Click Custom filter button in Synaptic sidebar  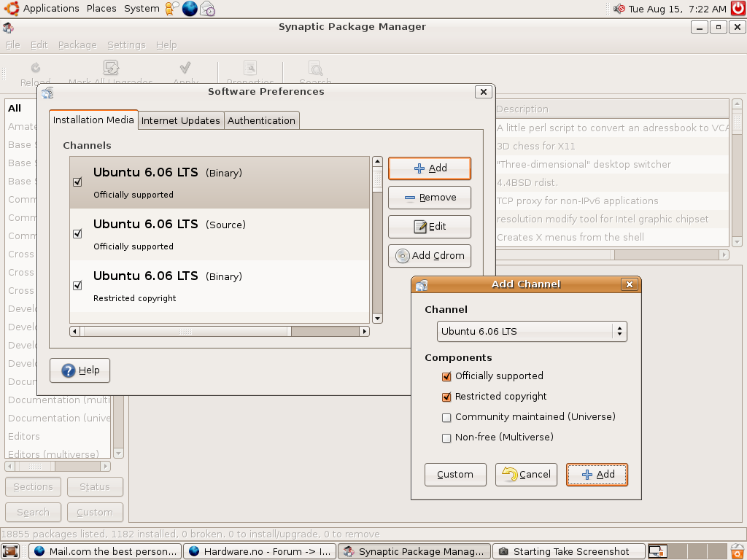[95, 513]
